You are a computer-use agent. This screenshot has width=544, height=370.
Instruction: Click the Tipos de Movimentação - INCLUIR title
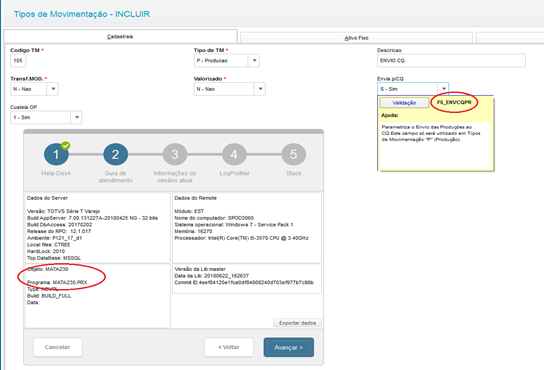(82, 14)
